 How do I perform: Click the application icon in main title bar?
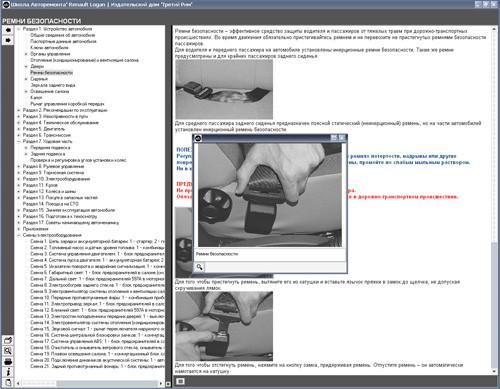6,5
